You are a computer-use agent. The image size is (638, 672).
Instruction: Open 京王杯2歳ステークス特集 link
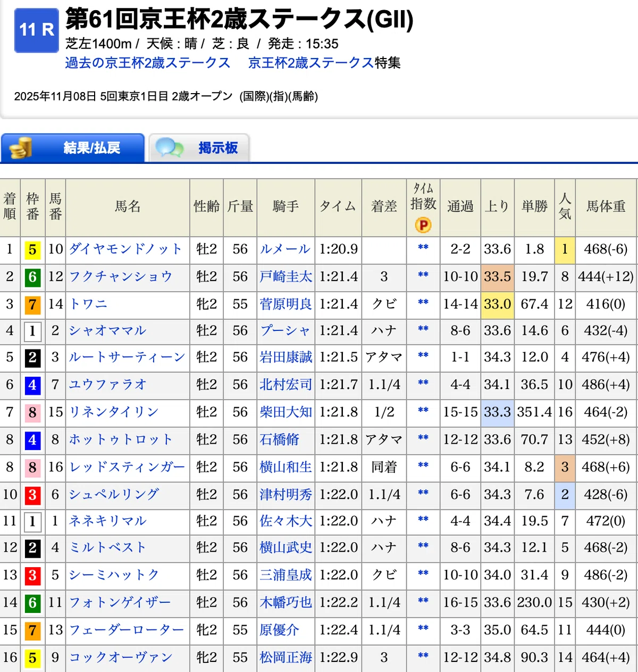(324, 63)
